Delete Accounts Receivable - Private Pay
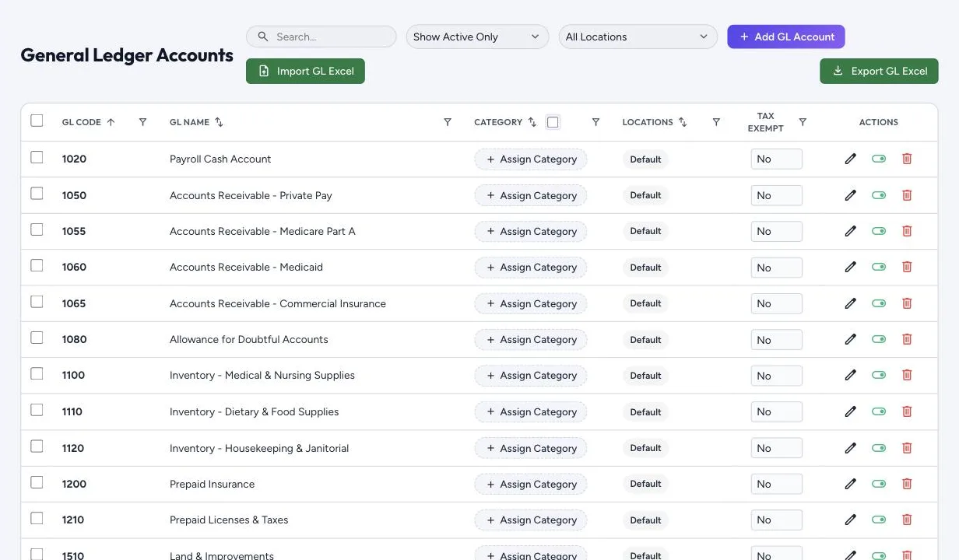This screenshot has height=560, width=959. [x=907, y=195]
